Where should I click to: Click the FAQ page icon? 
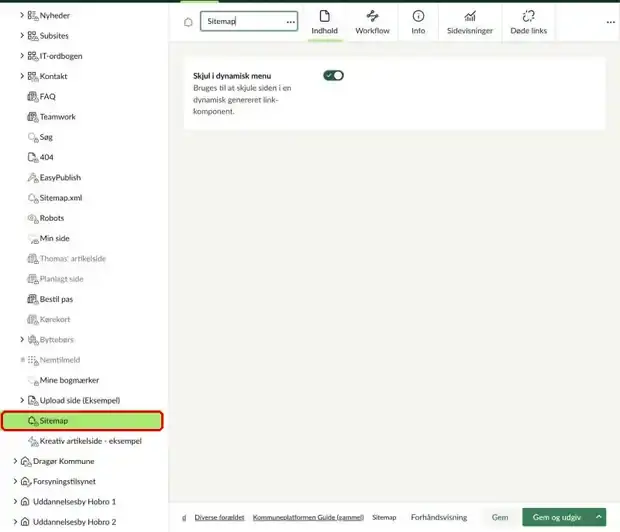33,97
